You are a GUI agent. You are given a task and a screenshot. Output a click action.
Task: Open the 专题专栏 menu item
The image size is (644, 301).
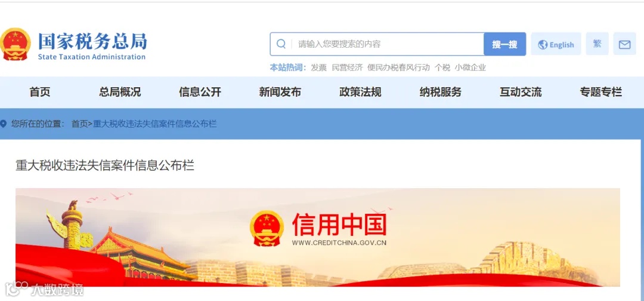[601, 92]
